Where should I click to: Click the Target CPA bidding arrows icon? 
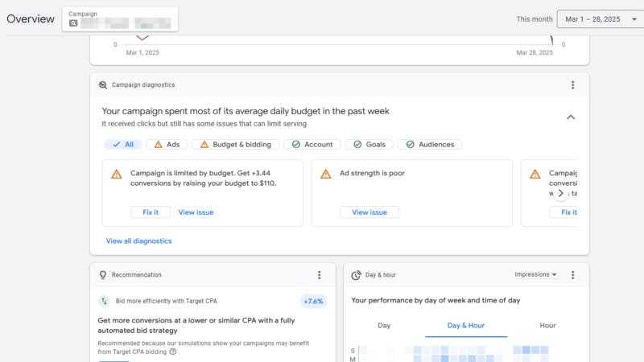pyautogui.click(x=104, y=301)
